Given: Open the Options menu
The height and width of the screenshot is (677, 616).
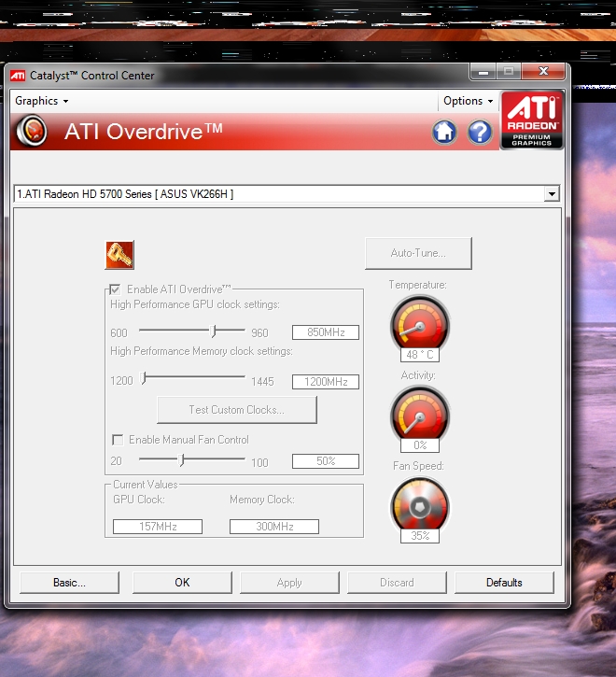Looking at the screenshot, I should click(468, 101).
